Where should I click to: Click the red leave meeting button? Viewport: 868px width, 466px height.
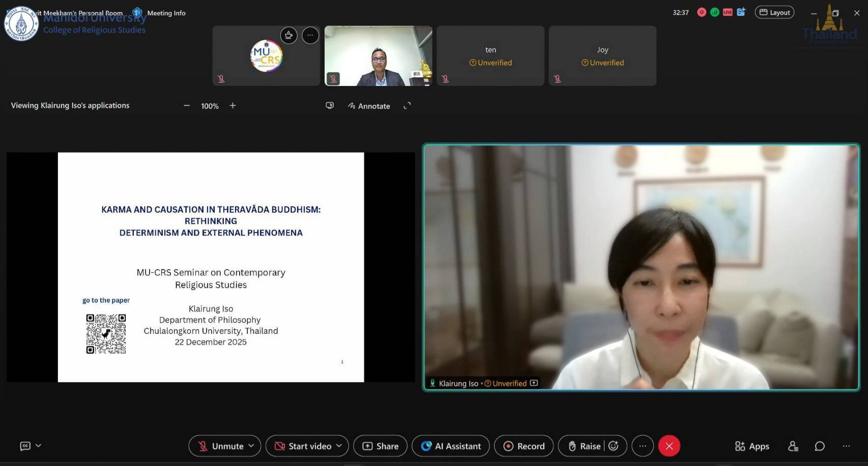[669, 446]
